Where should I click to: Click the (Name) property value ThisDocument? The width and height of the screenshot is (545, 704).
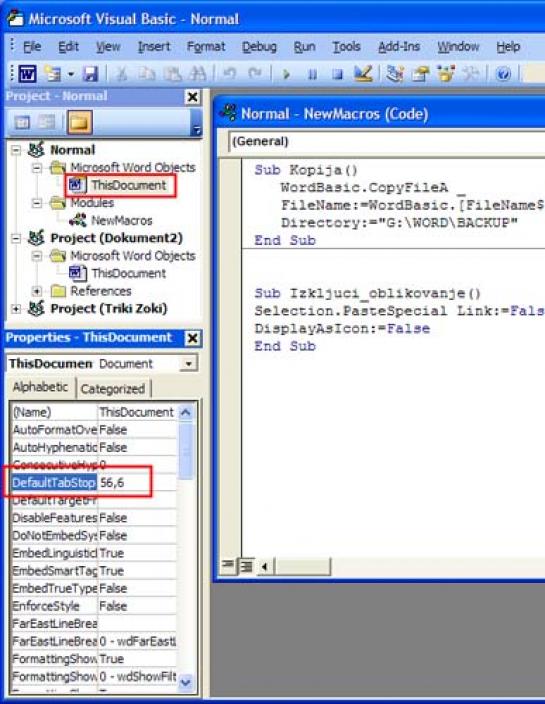coord(137,412)
